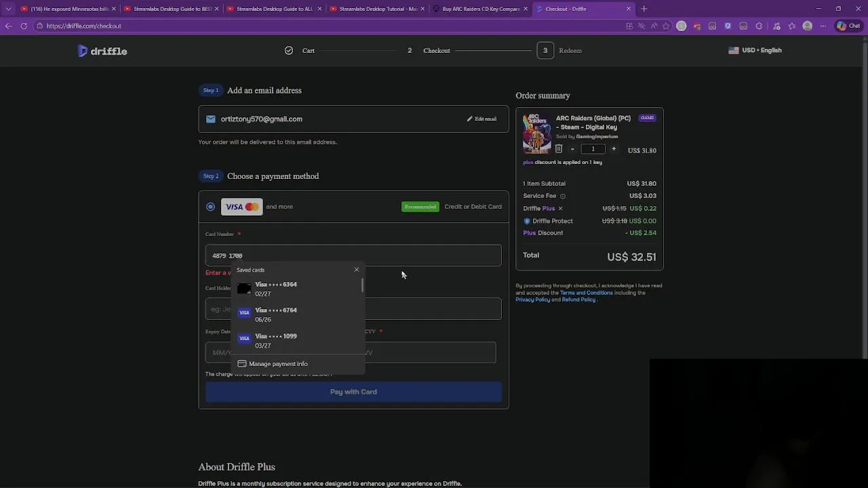Click the Driffle Protect shield icon
The image size is (868, 488).
click(527, 221)
